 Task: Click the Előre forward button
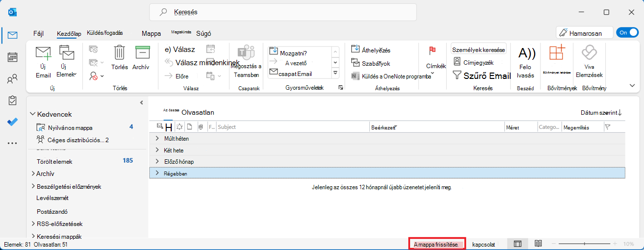[177, 76]
